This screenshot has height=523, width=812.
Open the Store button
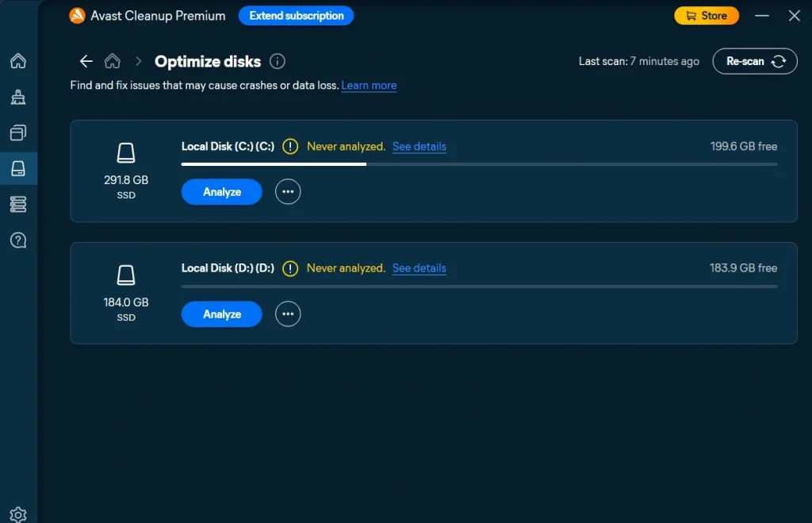click(x=707, y=16)
